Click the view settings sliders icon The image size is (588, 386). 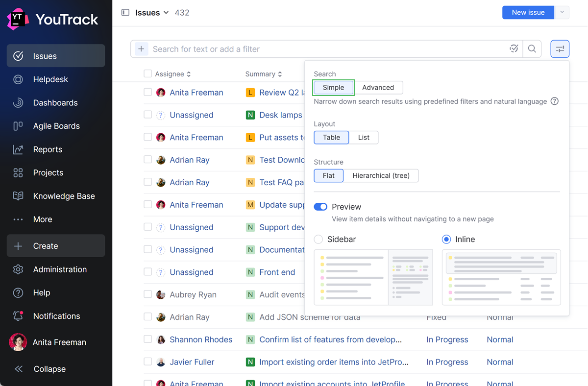(560, 49)
